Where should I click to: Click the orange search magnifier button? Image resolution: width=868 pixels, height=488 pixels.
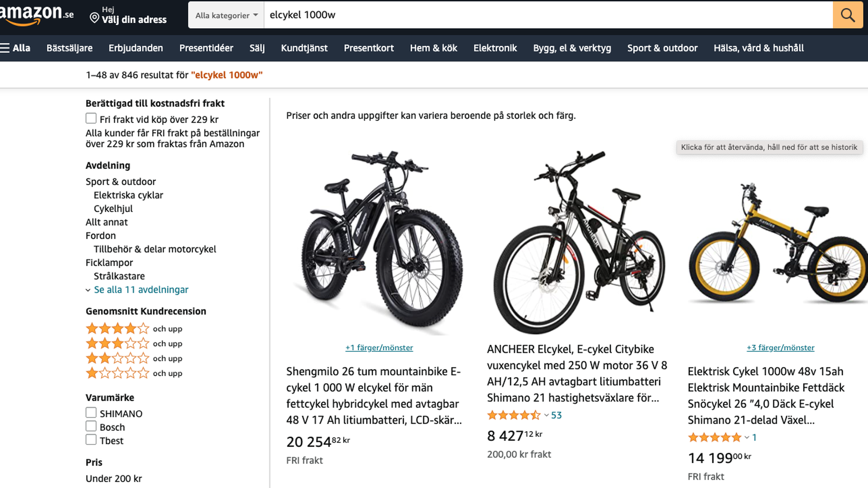pos(847,15)
